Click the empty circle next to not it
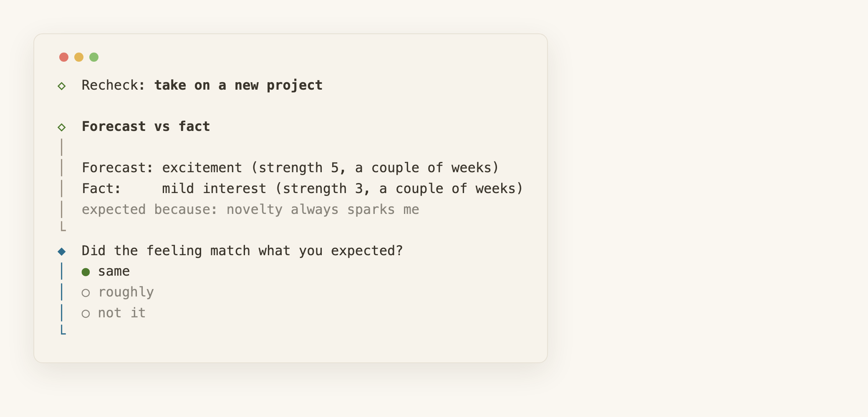868x417 pixels. click(x=86, y=314)
